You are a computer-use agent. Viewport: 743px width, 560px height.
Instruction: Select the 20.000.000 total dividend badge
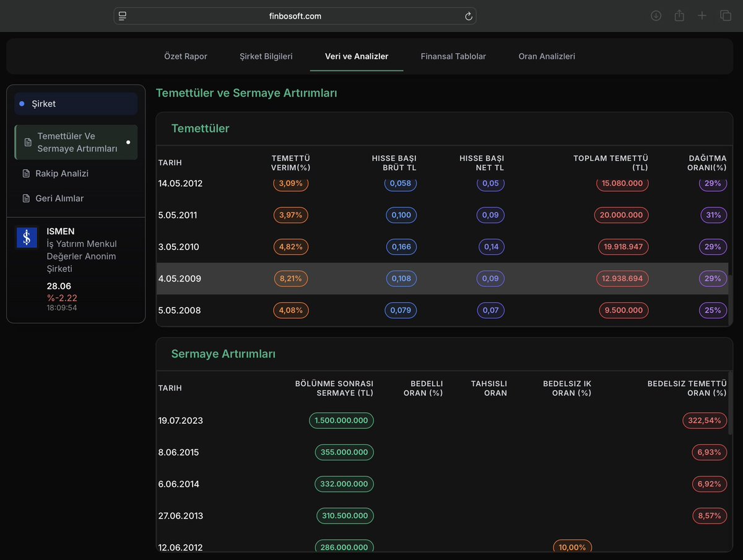coord(622,215)
